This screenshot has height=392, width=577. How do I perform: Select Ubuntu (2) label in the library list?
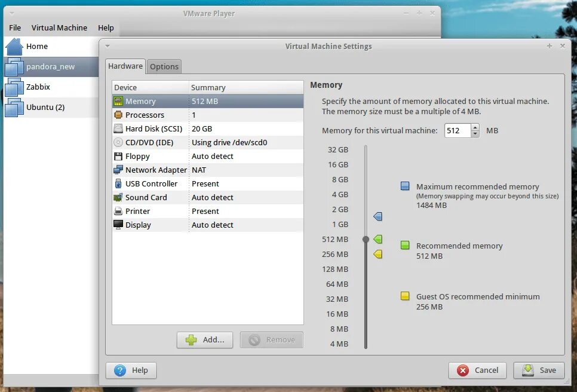[45, 108]
